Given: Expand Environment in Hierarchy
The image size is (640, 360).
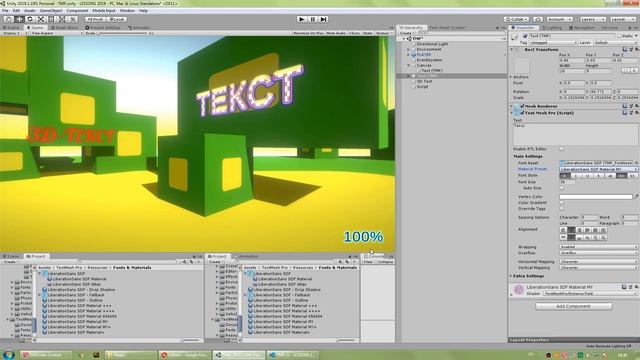Looking at the screenshot, I should [408, 49].
